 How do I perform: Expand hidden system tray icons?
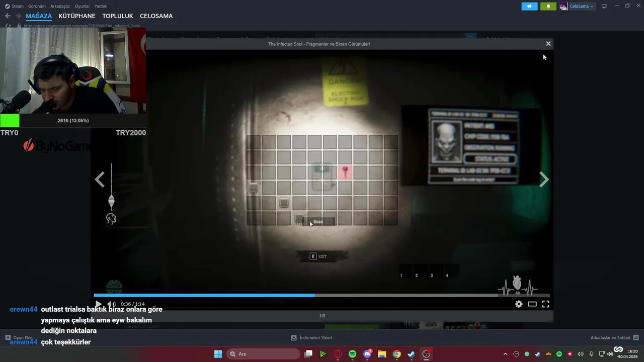pyautogui.click(x=505, y=354)
